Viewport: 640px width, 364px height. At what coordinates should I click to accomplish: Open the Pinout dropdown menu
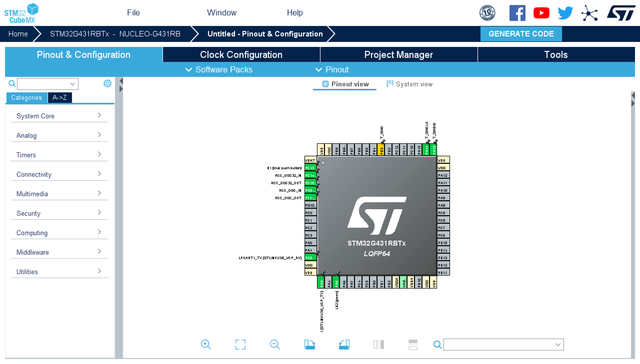click(332, 69)
